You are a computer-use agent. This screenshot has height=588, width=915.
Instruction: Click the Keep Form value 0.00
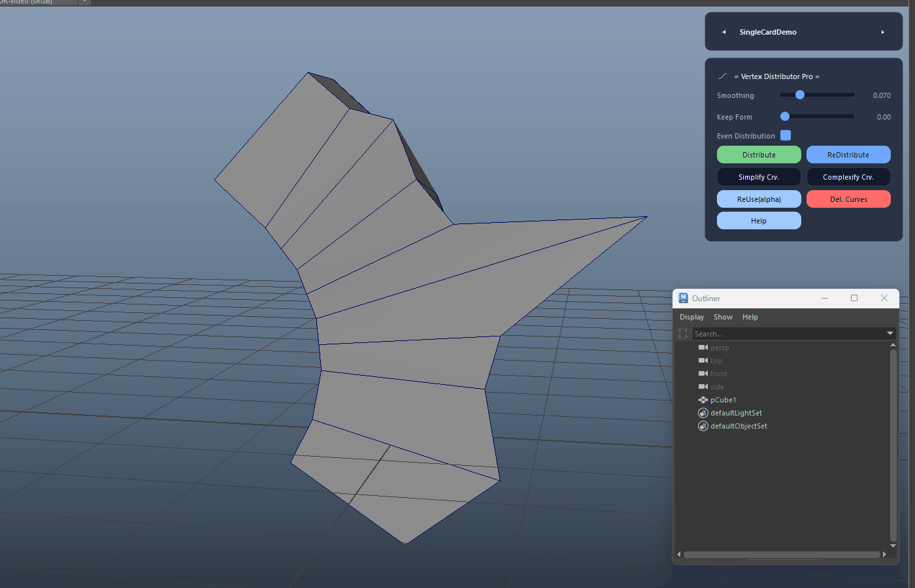pos(884,117)
